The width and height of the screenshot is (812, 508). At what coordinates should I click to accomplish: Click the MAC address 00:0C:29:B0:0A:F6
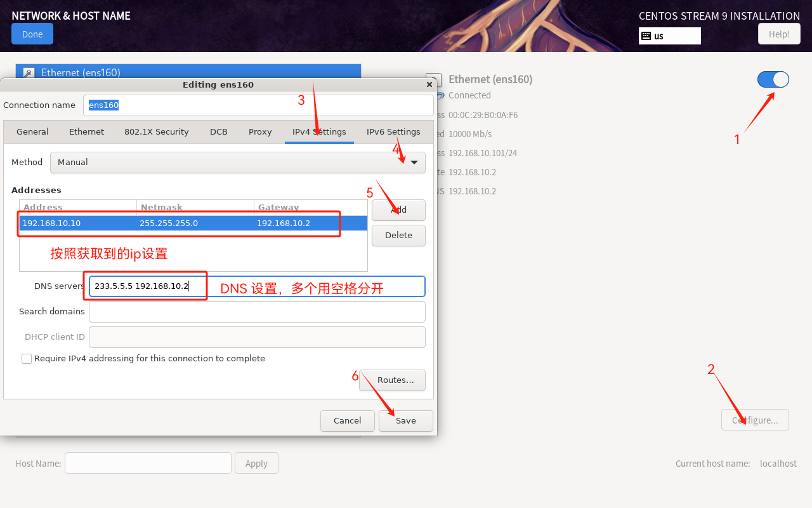coord(483,115)
